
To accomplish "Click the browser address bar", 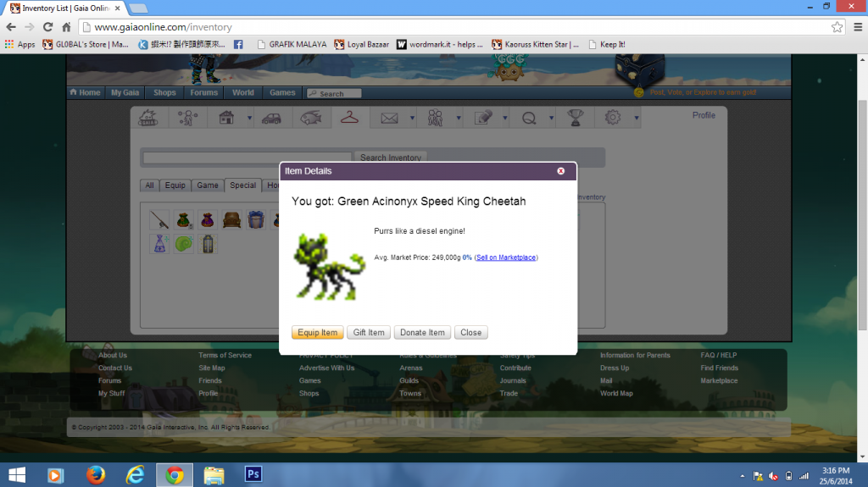I will point(454,27).
